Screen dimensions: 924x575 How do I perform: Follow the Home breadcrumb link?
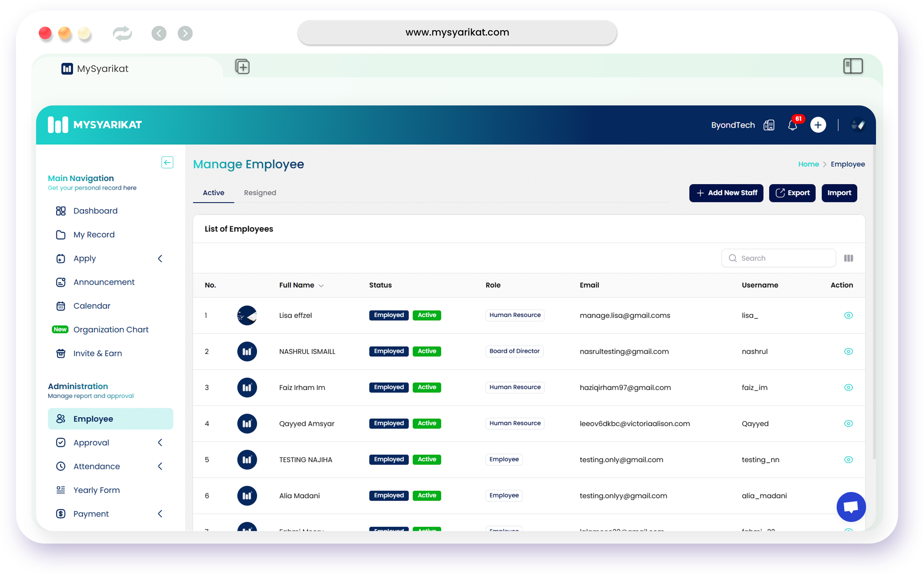(x=808, y=164)
